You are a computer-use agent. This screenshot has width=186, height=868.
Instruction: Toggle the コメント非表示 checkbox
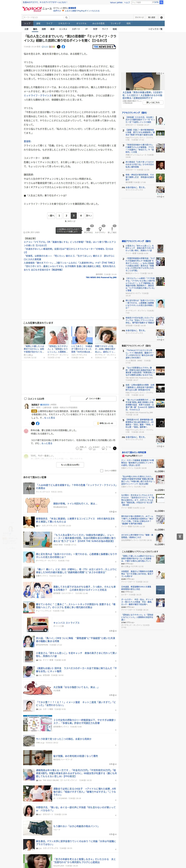[x=102, y=471]
